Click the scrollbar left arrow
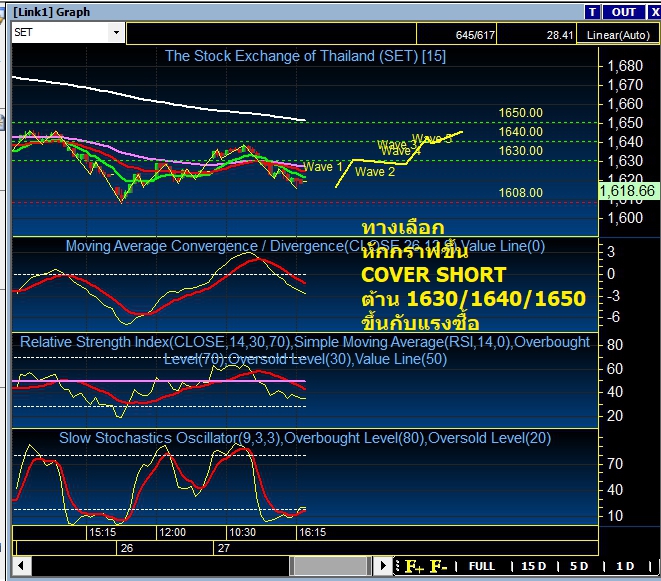The width and height of the screenshot is (661, 581). 21,566
